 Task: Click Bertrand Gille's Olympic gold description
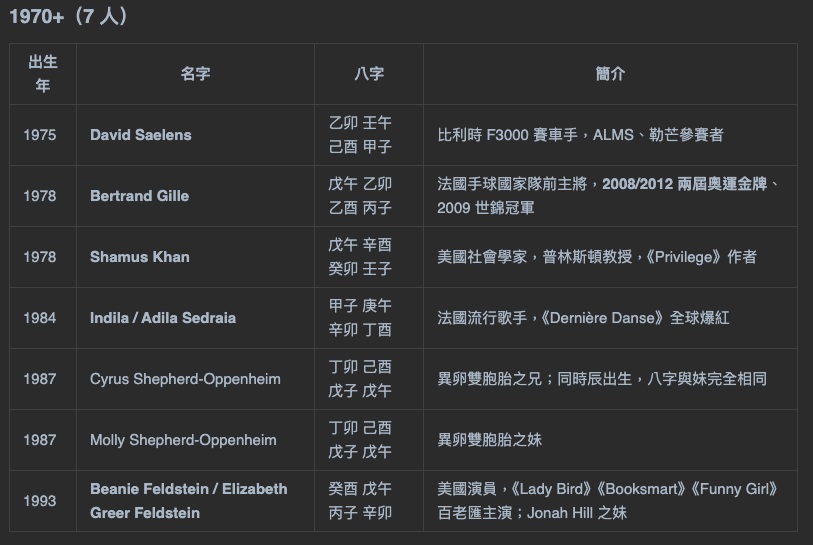(608, 196)
